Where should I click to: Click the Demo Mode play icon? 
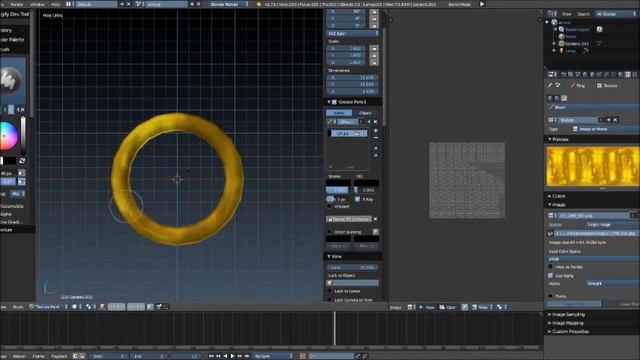(482, 4)
